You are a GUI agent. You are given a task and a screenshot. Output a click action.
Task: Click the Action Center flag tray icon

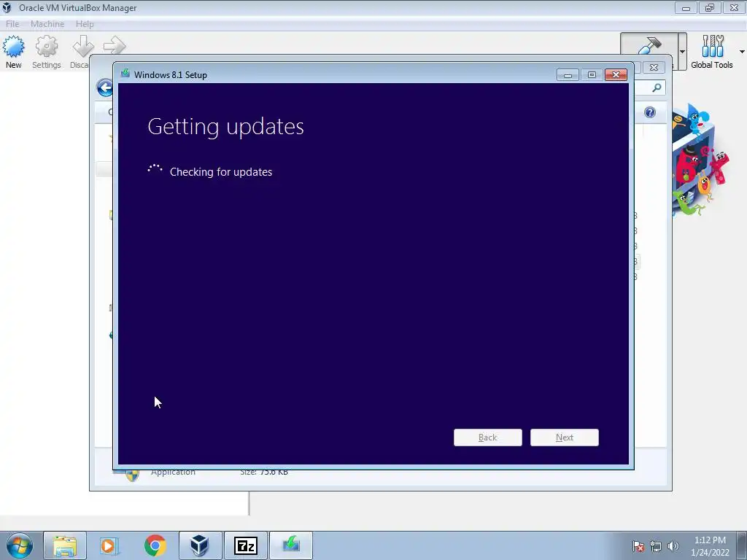638,546
